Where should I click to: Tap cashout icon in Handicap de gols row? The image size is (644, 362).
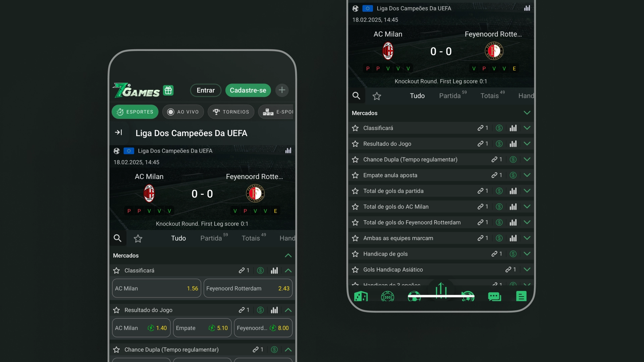513,254
